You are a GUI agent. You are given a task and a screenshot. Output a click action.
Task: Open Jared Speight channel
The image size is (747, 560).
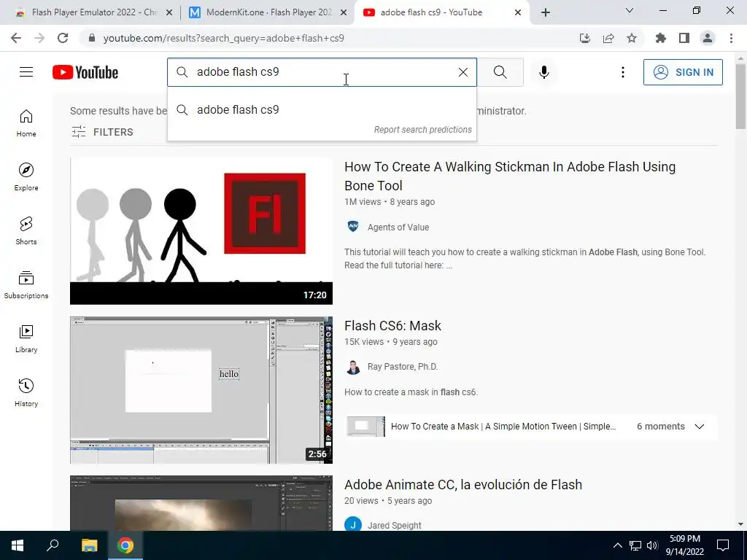tap(395, 525)
